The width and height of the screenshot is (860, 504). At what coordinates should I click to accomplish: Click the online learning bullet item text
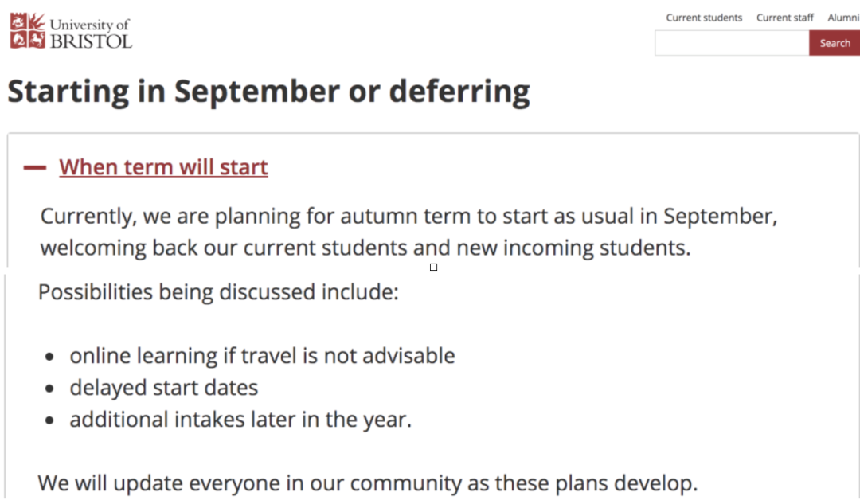point(262,355)
